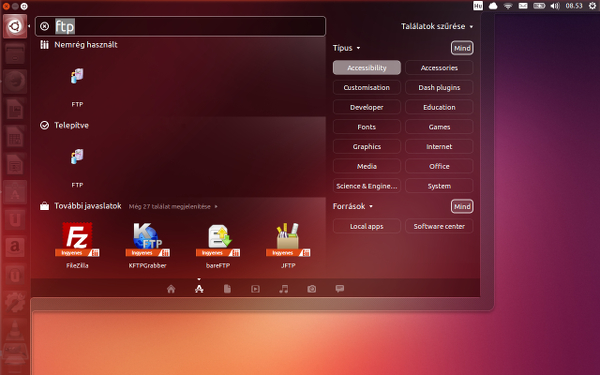The width and height of the screenshot is (600, 375).
Task: Open the cloud indicator in top panel
Action: pos(493,6)
